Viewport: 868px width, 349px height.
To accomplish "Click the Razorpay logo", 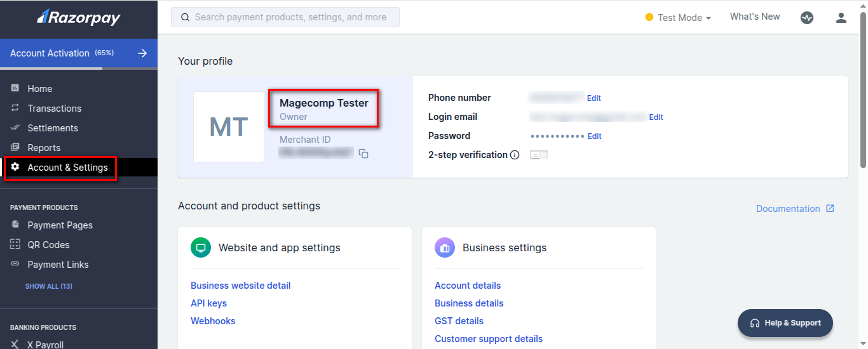I will (x=79, y=18).
